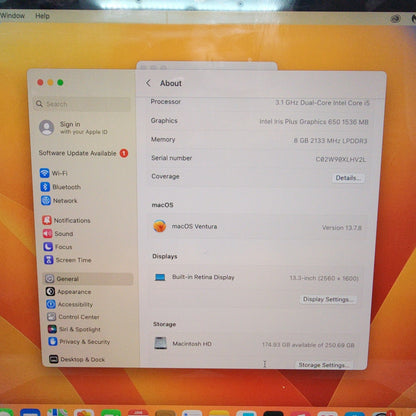
Task: Click the macOS Ventura logo icon
Action: pyautogui.click(x=160, y=226)
